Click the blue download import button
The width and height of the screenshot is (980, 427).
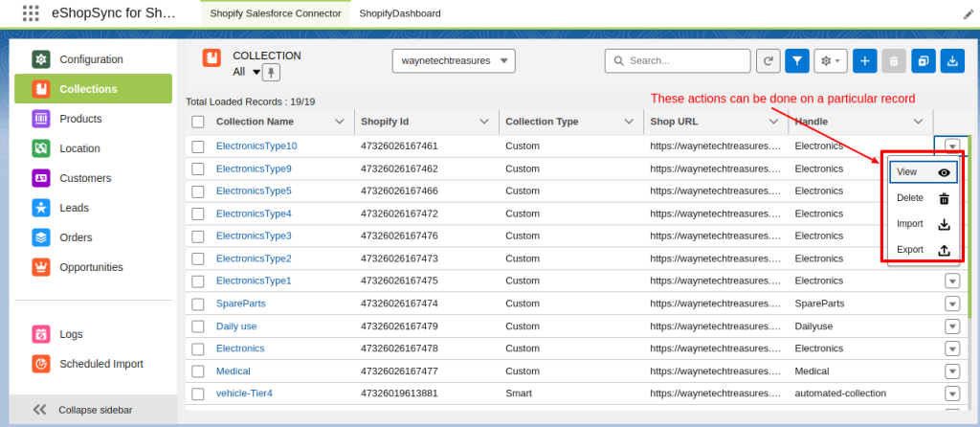pos(952,61)
